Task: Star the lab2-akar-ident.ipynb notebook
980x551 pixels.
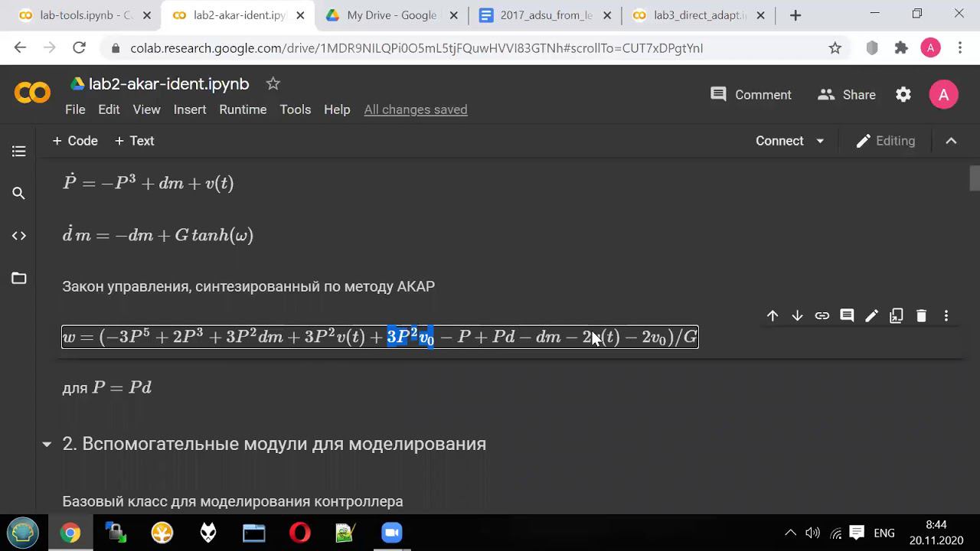Action: pos(273,83)
